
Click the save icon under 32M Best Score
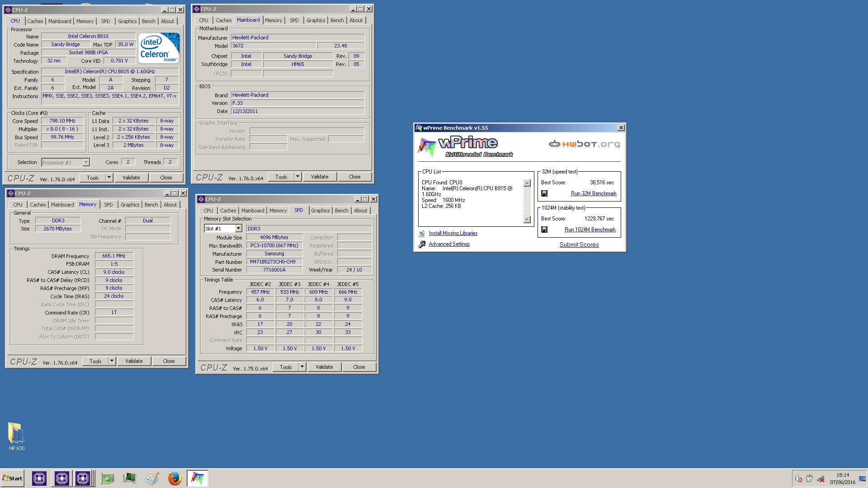544,193
